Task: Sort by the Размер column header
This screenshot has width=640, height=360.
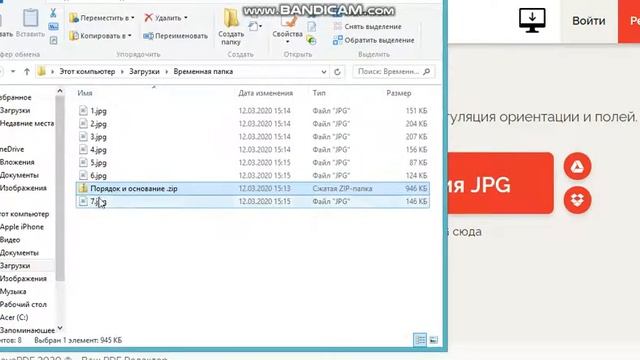Action: coord(399,93)
